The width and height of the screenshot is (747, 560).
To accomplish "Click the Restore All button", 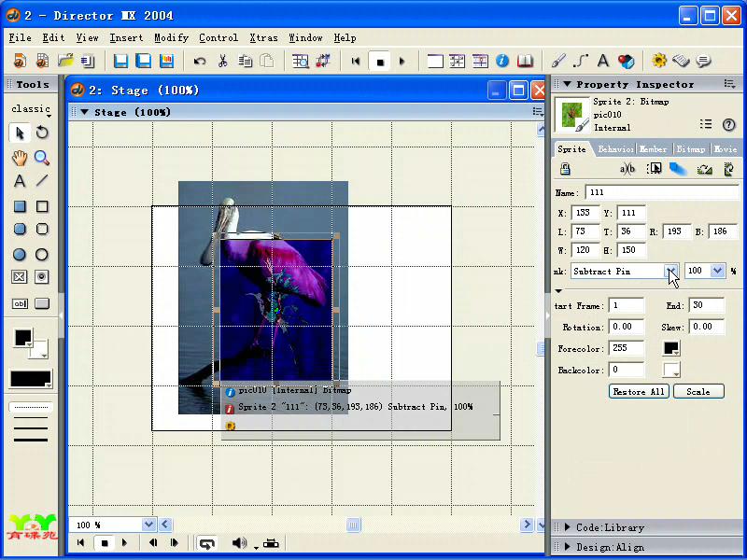I will click(639, 391).
